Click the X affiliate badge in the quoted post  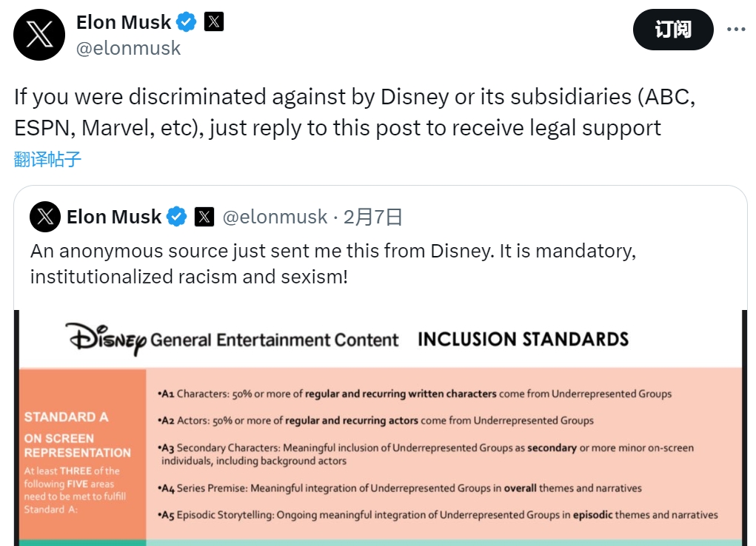coord(204,217)
